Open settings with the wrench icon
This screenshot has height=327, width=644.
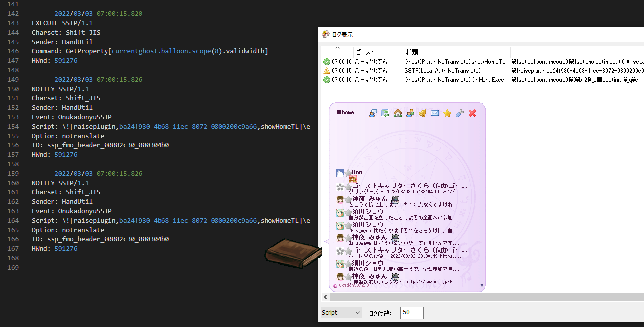click(x=460, y=113)
